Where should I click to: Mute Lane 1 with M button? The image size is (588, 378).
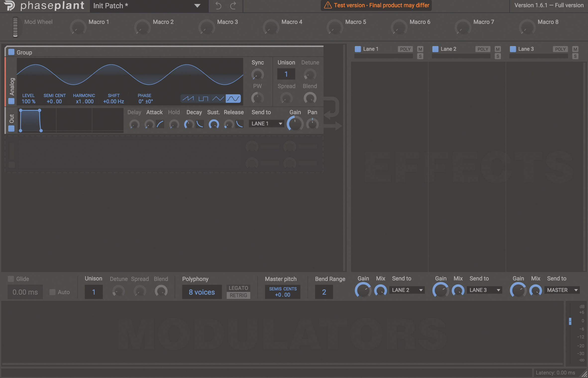[420, 49]
